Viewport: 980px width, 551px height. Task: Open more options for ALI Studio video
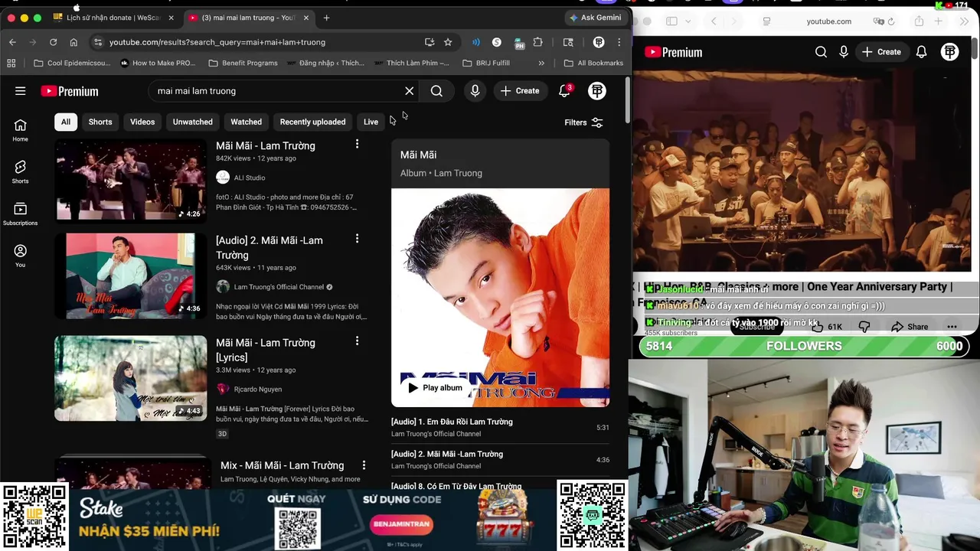tap(357, 145)
